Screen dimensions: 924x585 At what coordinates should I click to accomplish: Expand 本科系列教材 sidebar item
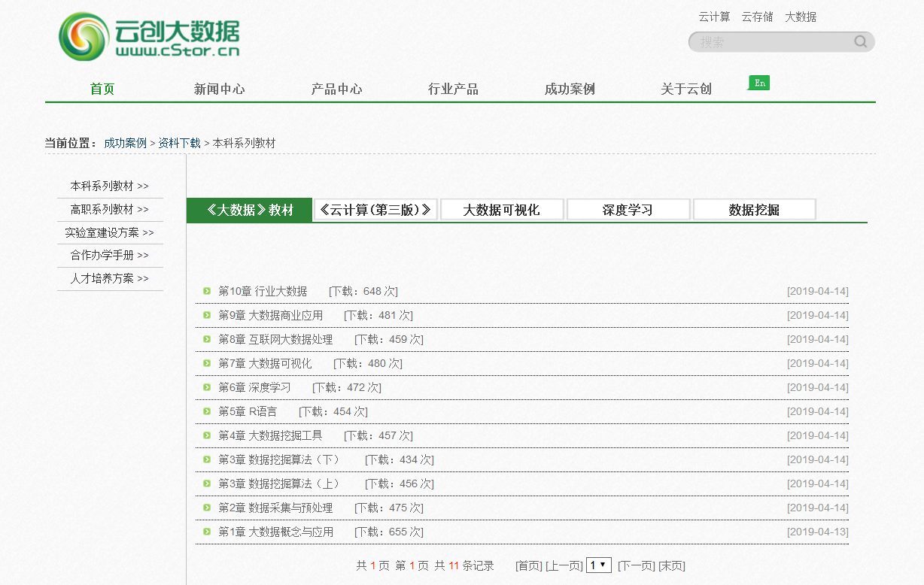tap(110, 186)
